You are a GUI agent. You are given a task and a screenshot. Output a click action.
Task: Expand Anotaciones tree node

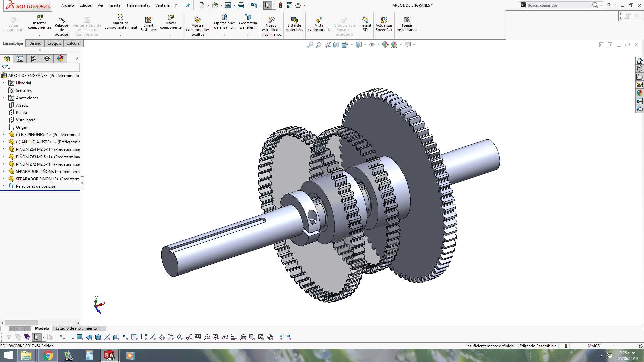(x=3, y=98)
